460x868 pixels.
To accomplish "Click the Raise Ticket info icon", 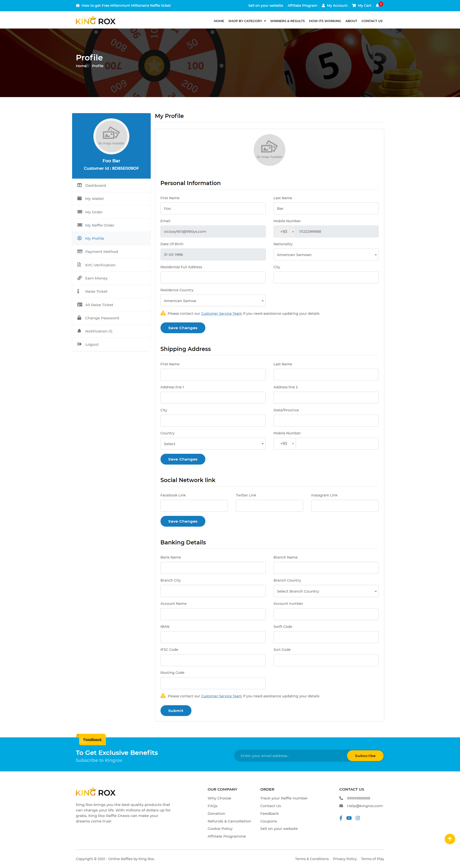I will 78,291.
